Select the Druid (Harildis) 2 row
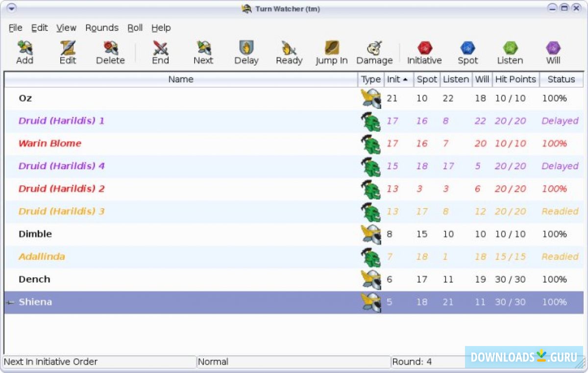This screenshot has height=373, width=588. (294, 189)
